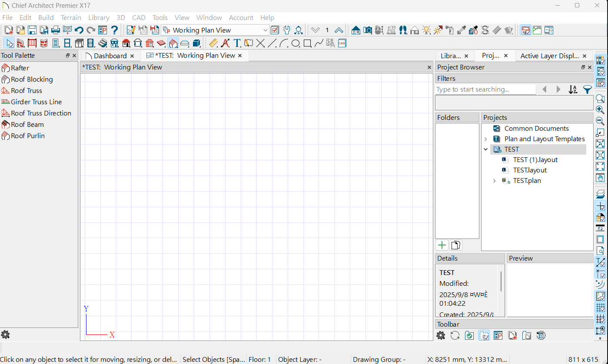Select the Tape Measure dimension tool
Viewport: 608px width, 364px height.
[213, 43]
